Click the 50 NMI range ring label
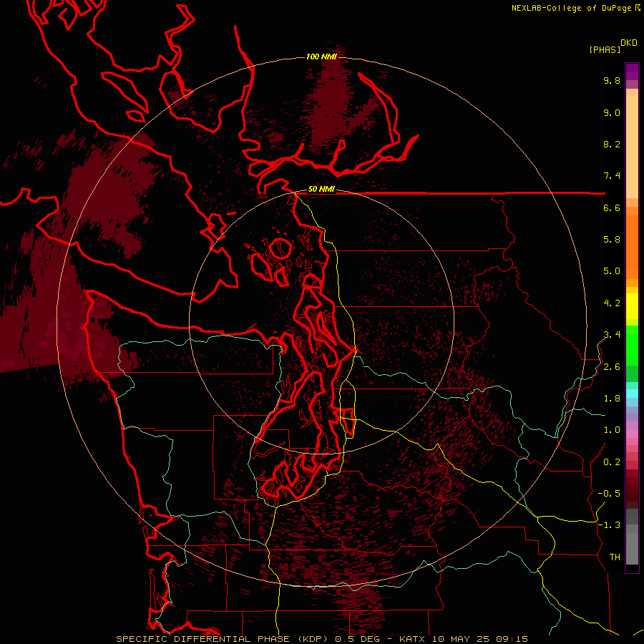Screen dimensions: 644x644 (321, 189)
